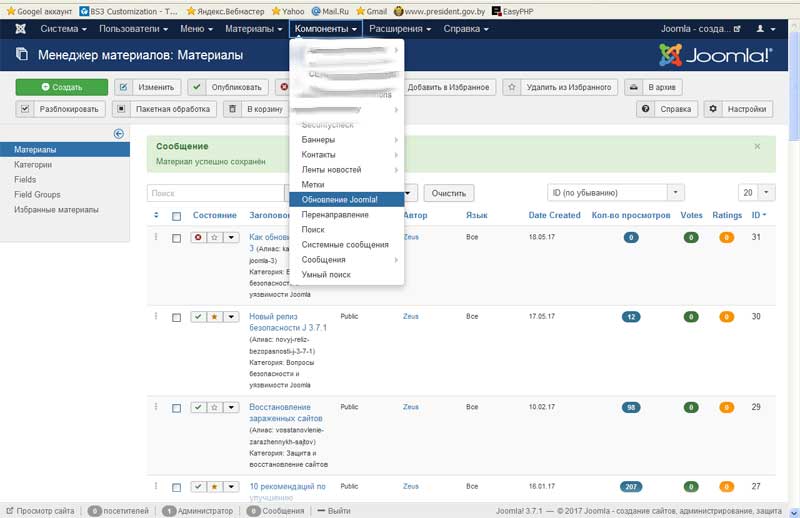Collapse the sidebar with the arrow icon

118,134
